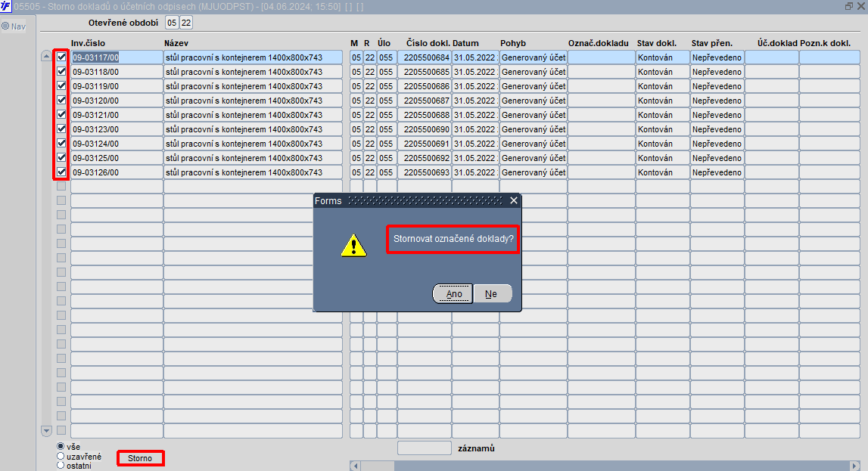
Task: Select the 'uzavřené' radio option
Action: click(x=61, y=456)
